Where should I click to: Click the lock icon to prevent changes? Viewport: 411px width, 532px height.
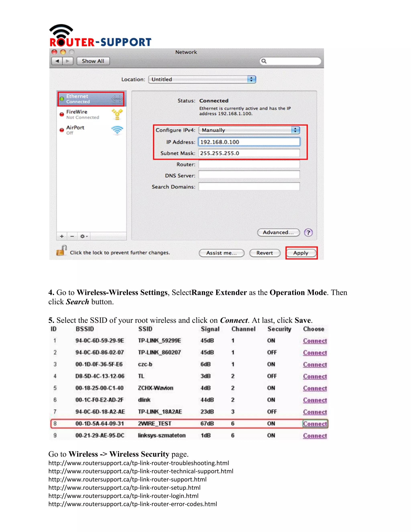click(x=61, y=251)
